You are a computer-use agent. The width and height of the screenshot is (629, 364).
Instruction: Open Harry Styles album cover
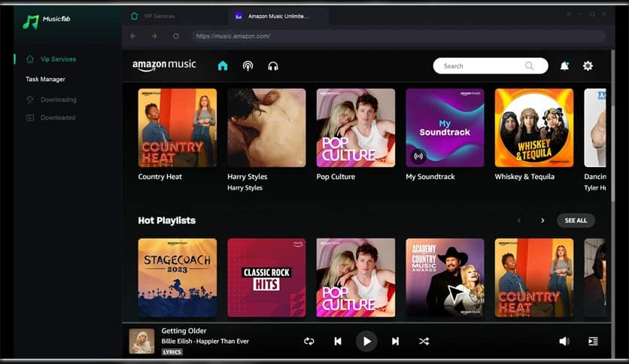coord(266,128)
